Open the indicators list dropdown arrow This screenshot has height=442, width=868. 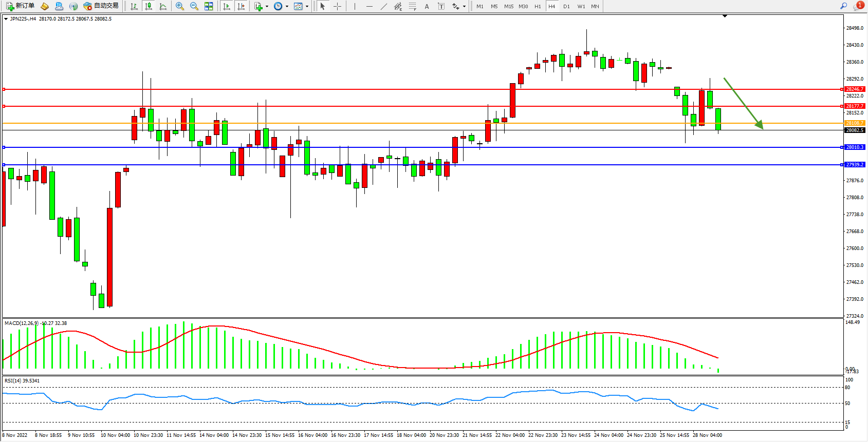pyautogui.click(x=267, y=6)
